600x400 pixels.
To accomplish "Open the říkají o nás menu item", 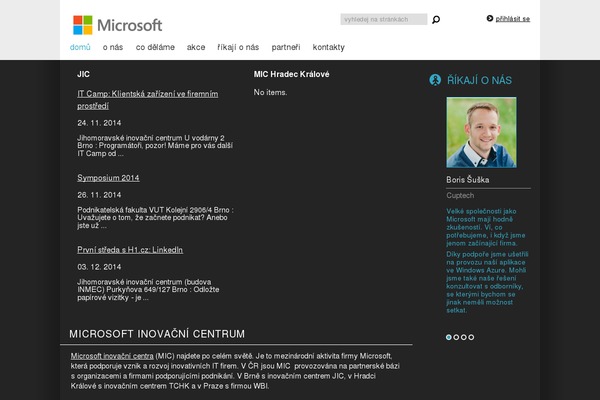I will point(238,47).
